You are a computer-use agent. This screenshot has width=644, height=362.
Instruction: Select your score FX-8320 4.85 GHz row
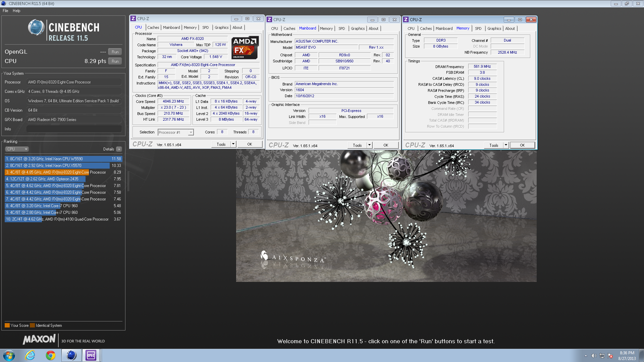63,172
